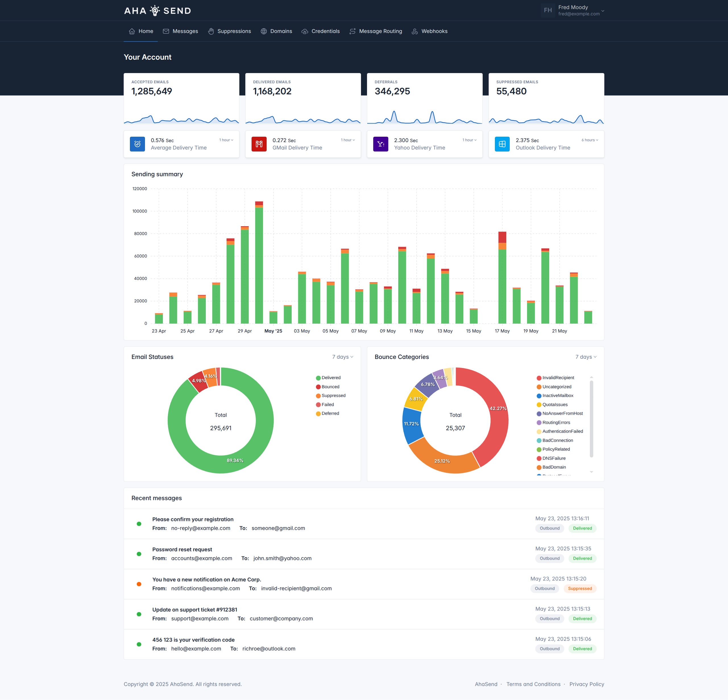The image size is (728, 700).
Task: Click the Suppressions hand icon
Action: tap(211, 31)
